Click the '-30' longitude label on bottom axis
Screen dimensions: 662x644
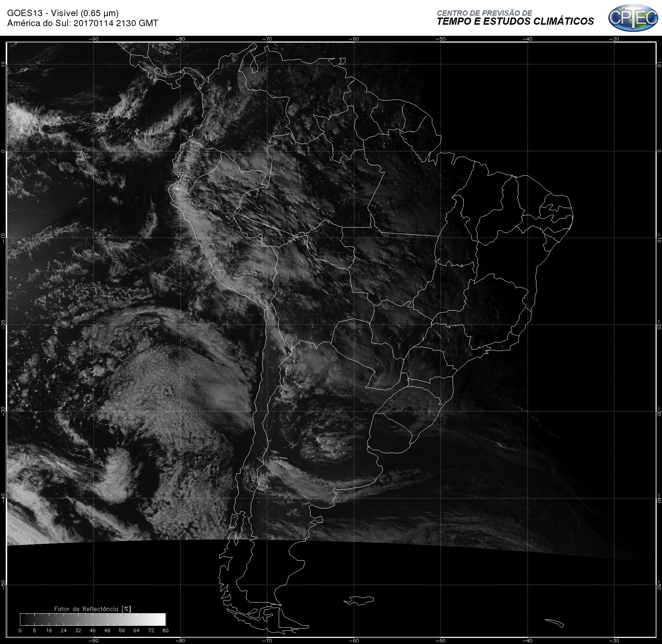[614, 640]
